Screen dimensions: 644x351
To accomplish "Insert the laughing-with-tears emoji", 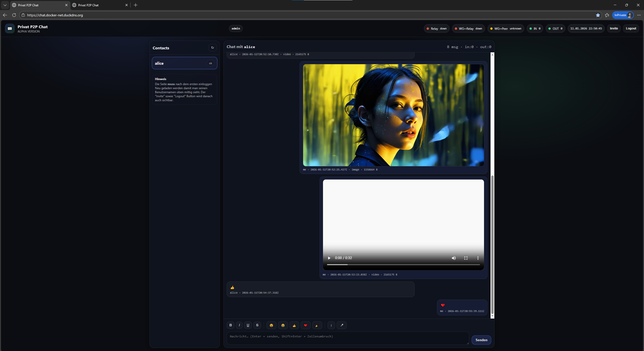I will point(283,325).
